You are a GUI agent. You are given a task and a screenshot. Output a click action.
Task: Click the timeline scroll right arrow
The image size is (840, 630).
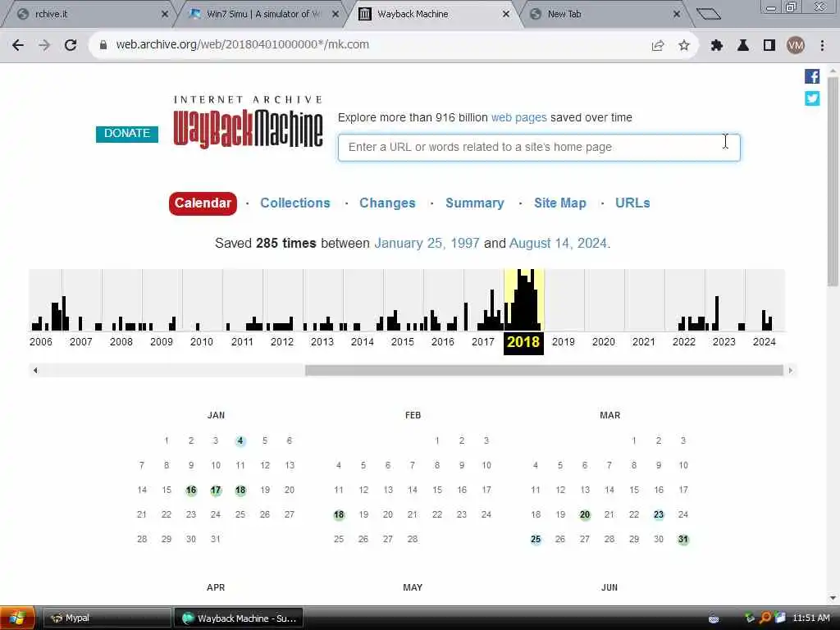[x=790, y=371]
